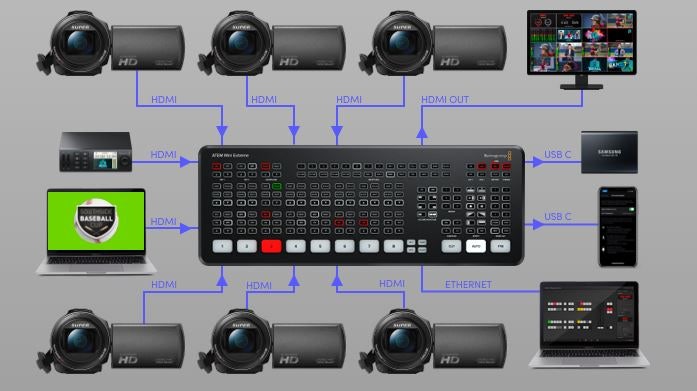Click the top-middle HD camcorder
The image size is (697, 391).
(271, 44)
